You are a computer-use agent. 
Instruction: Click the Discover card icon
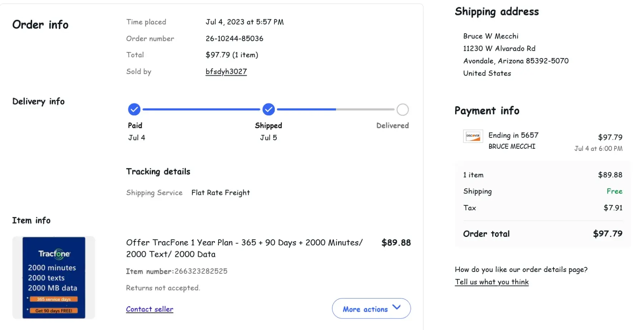(x=473, y=136)
